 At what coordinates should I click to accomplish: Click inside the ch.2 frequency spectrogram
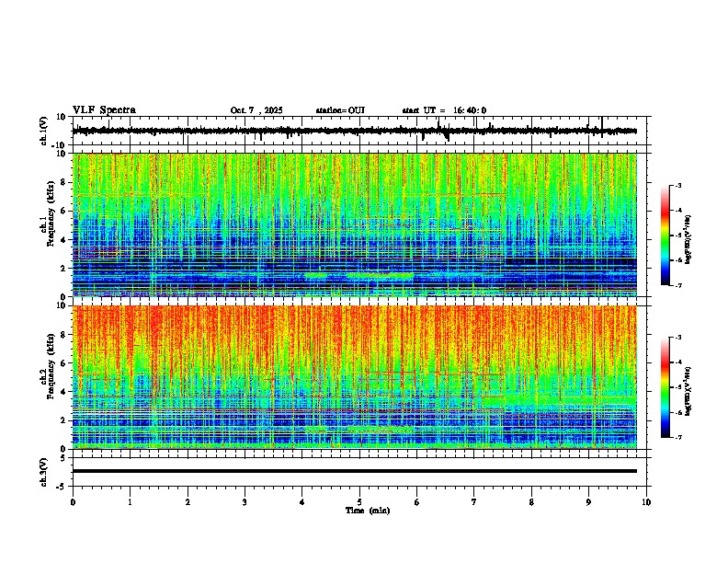point(355,377)
